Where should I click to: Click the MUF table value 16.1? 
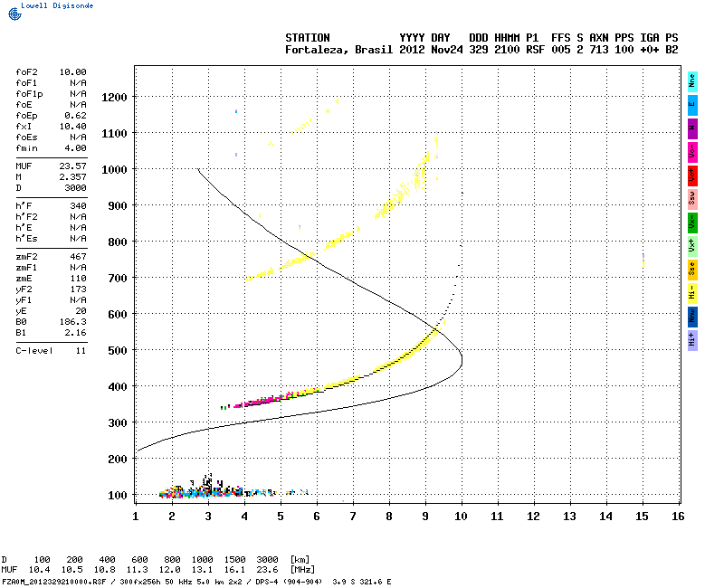tap(234, 570)
